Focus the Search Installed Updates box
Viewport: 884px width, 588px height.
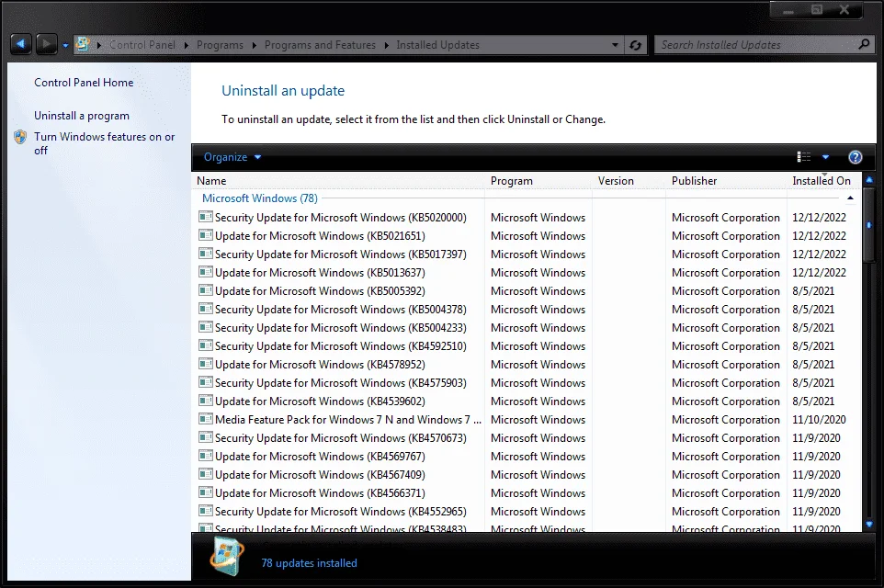(755, 44)
